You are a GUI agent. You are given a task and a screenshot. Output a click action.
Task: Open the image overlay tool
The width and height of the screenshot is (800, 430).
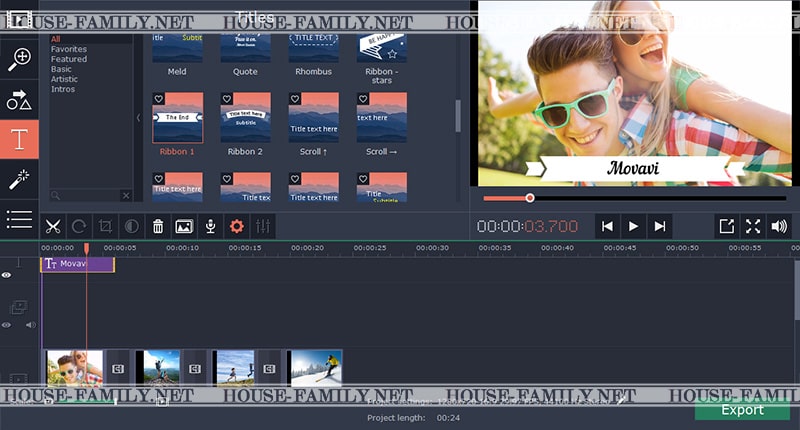click(x=184, y=226)
